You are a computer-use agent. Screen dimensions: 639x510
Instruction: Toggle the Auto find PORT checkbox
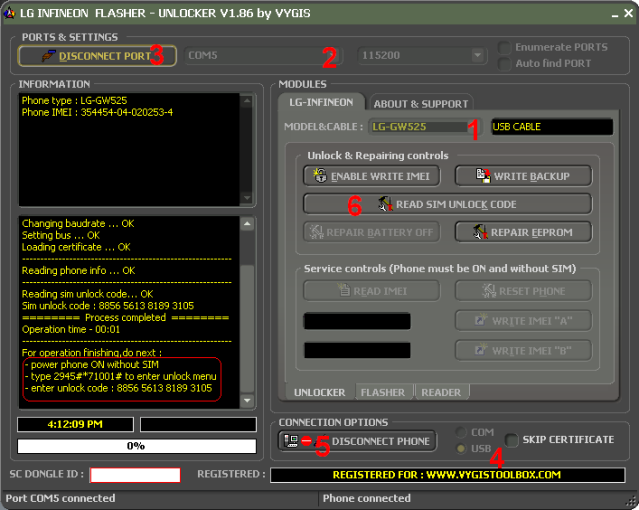coord(505,64)
